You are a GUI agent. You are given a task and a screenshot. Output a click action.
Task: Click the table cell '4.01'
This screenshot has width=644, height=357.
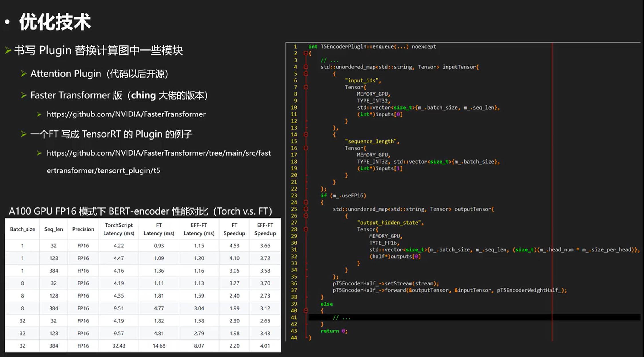pyautogui.click(x=265, y=346)
